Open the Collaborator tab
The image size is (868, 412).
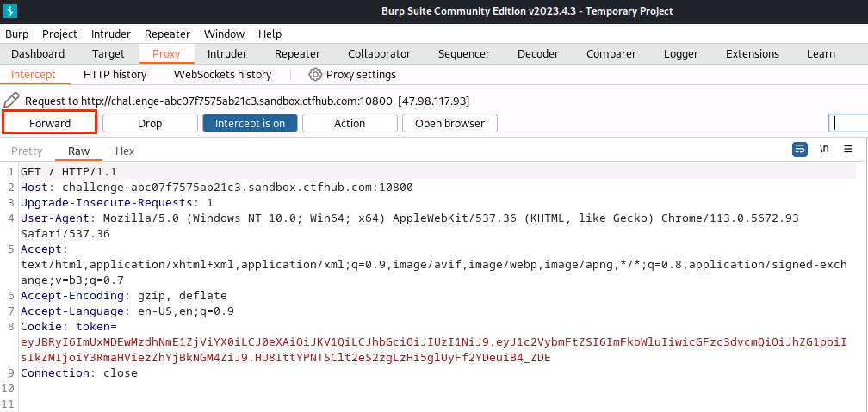(x=379, y=53)
